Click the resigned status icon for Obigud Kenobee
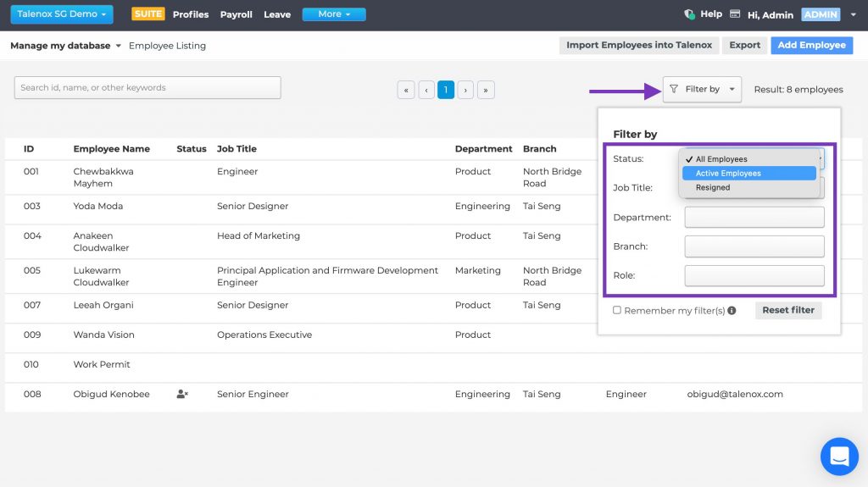 (x=182, y=394)
